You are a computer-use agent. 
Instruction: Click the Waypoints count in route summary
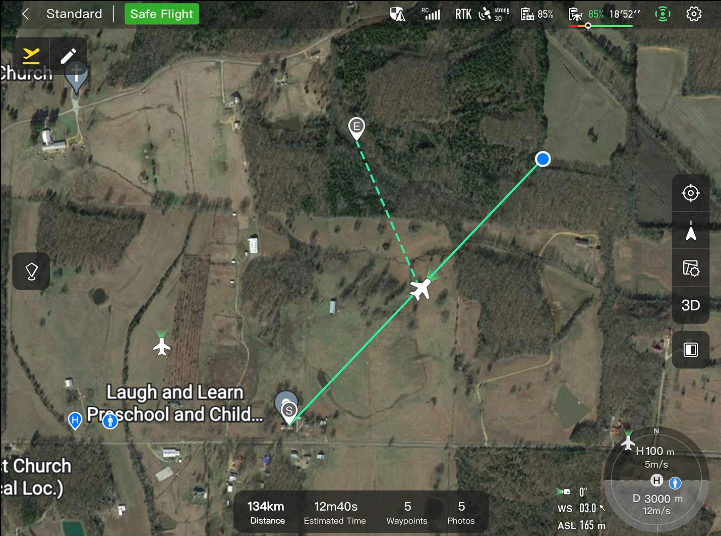pyautogui.click(x=407, y=513)
